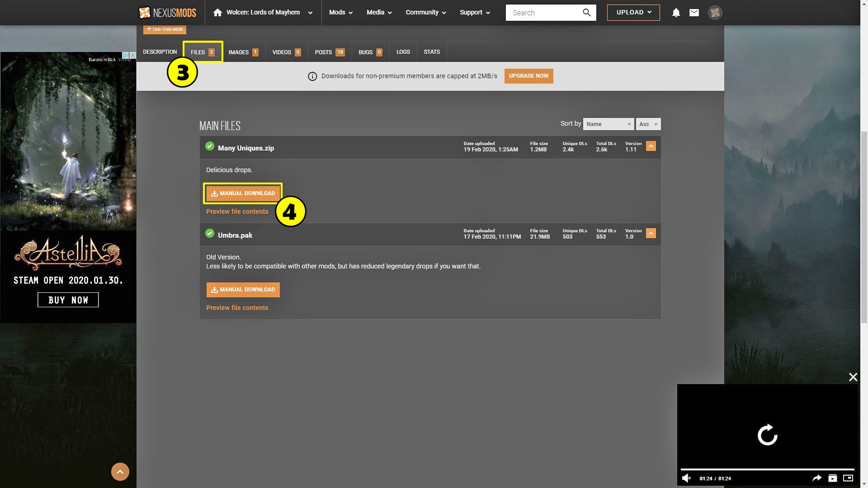
Task: Open user avatar menu
Action: pos(715,13)
